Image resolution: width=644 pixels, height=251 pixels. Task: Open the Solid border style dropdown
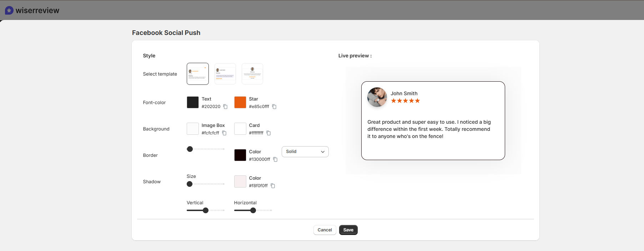(305, 152)
